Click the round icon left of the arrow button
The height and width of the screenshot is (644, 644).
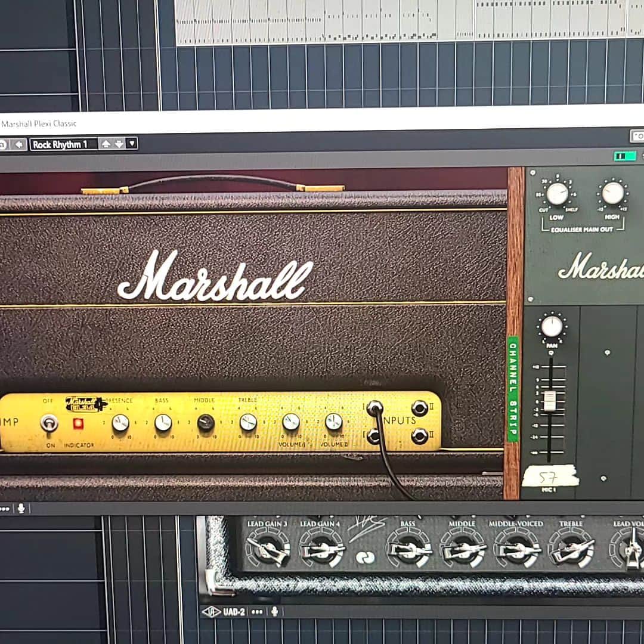tap(4, 145)
